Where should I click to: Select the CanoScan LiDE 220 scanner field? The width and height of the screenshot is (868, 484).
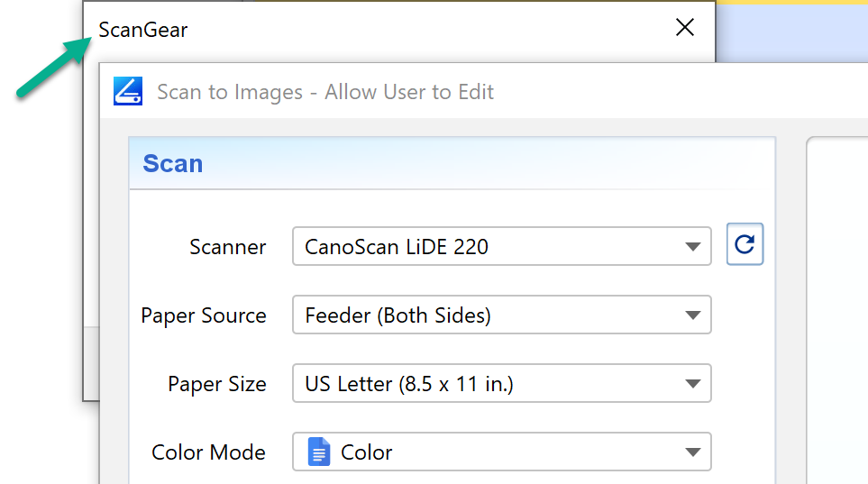pyautogui.click(x=487, y=247)
